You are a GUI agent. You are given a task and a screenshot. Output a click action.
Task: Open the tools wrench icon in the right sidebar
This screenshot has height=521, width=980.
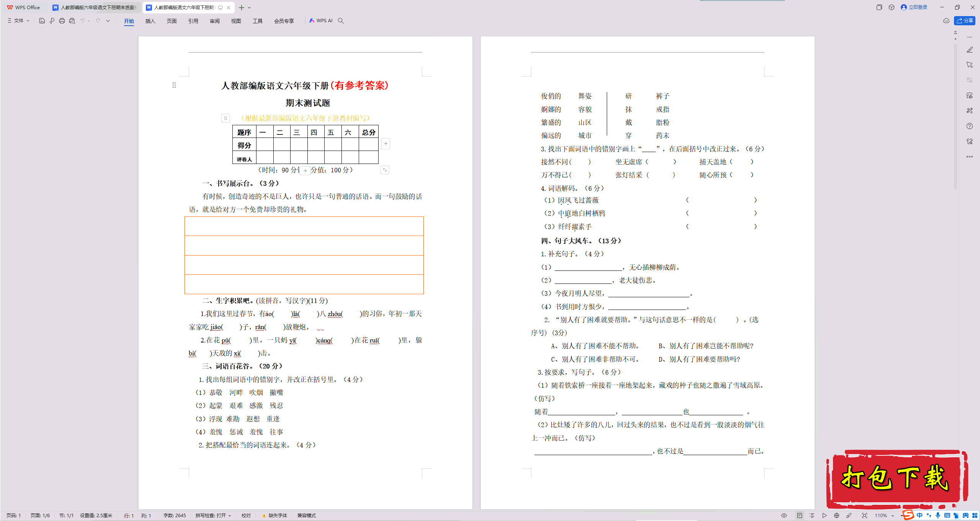970,111
